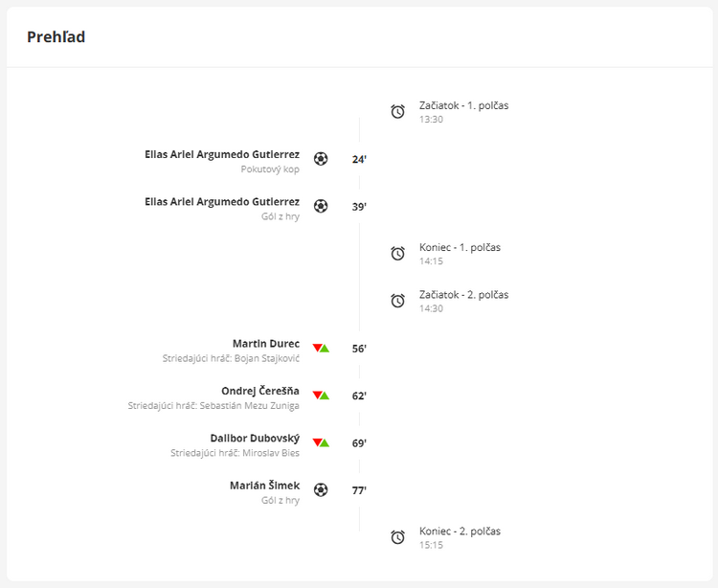Click the clock icon for first half end
This screenshot has height=588, width=718.
click(398, 254)
